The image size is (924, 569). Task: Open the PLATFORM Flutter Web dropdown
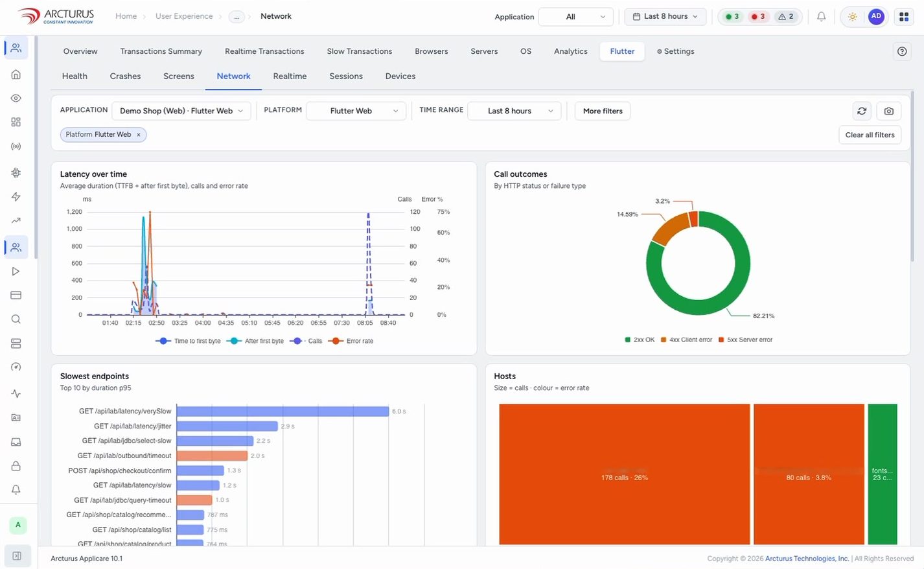click(356, 111)
